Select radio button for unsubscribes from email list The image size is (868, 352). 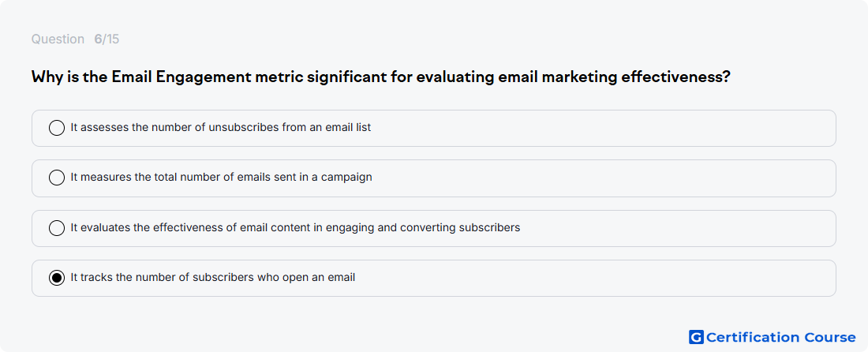pyautogui.click(x=57, y=128)
